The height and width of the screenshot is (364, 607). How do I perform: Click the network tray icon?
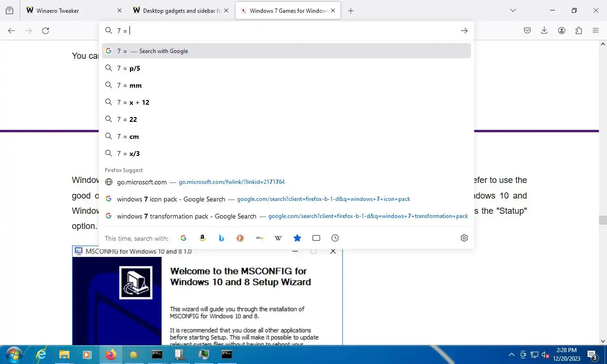[534, 355]
